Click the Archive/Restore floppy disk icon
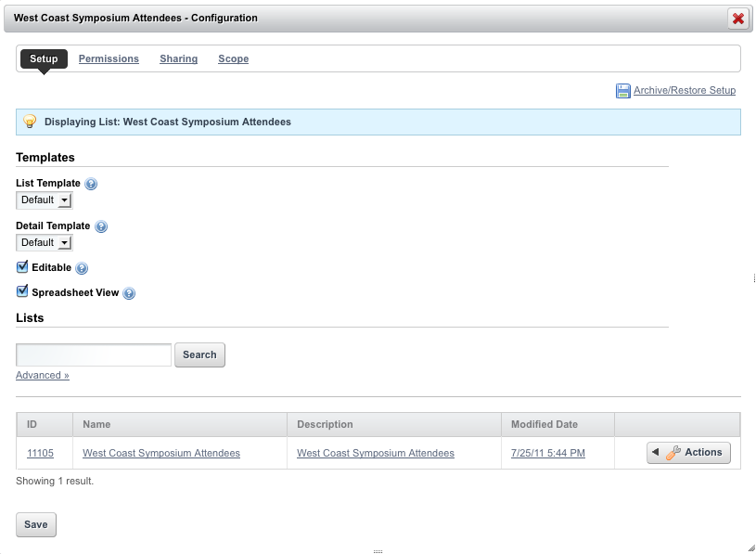Screen dimensions: 756x554 pos(623,91)
